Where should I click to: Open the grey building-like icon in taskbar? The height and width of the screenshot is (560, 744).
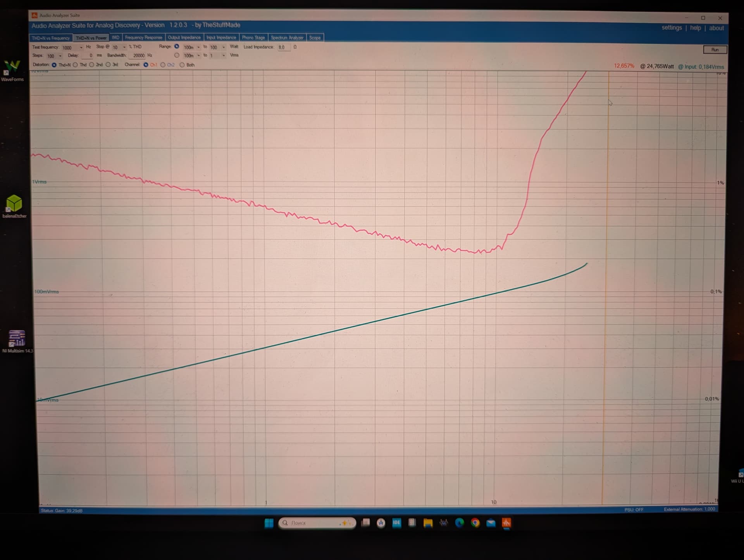(x=412, y=522)
